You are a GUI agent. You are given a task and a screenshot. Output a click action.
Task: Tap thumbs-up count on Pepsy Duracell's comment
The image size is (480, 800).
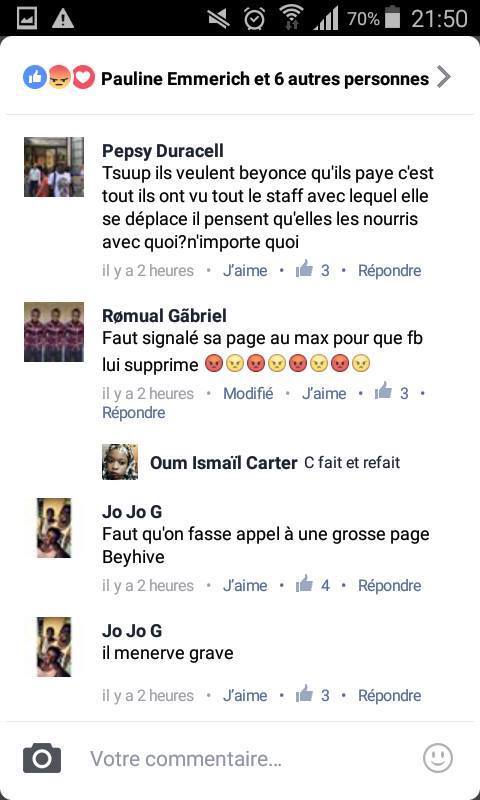313,270
